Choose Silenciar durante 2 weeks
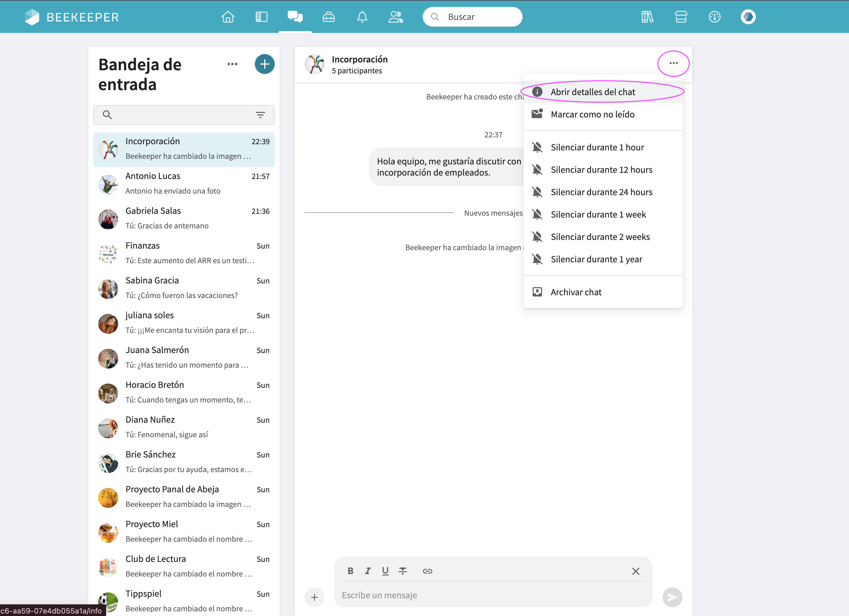Screen dimensions: 849x616 (603, 237)
